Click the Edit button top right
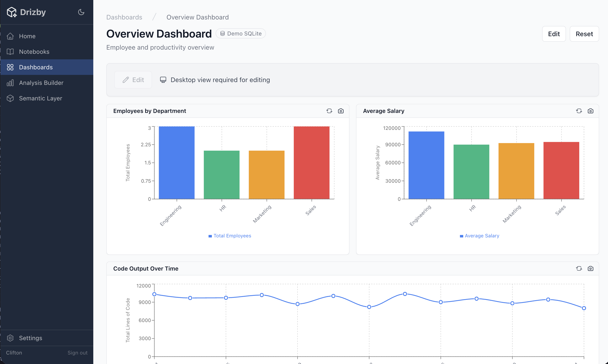 click(554, 34)
